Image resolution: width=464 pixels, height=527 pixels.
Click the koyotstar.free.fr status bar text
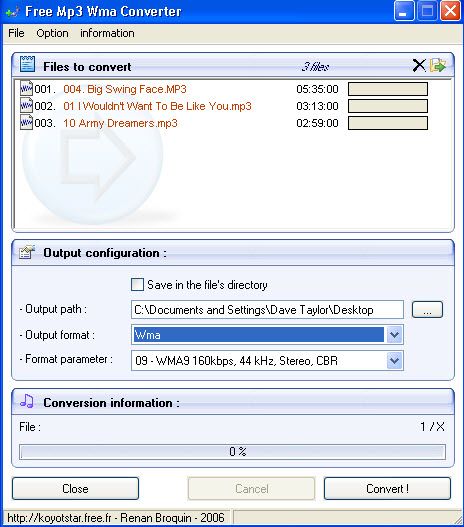tap(116, 518)
